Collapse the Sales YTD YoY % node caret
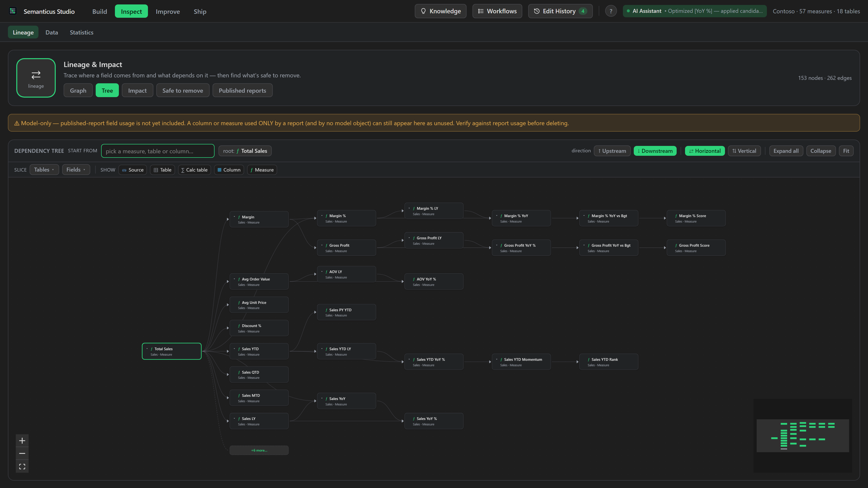The height and width of the screenshot is (488, 868). pos(409,359)
